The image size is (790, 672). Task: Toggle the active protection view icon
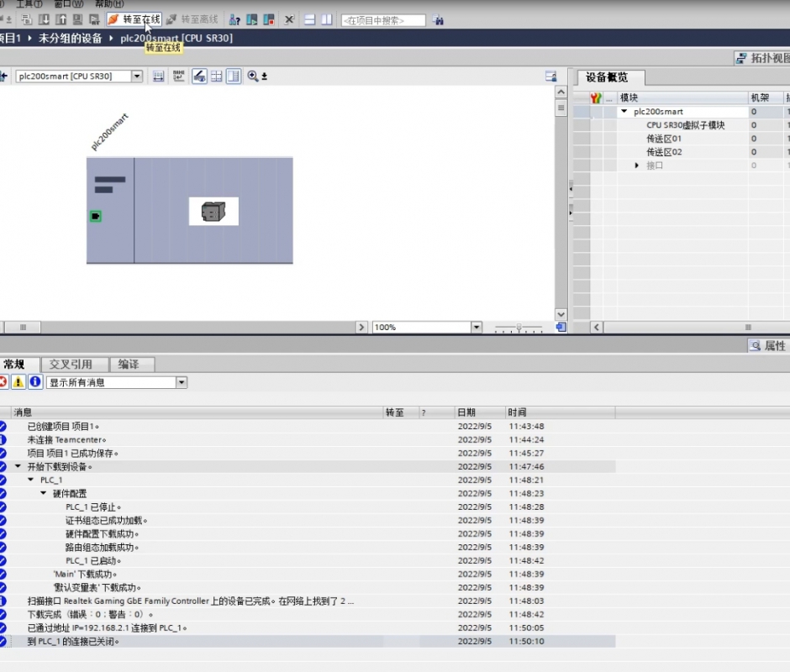pyautogui.click(x=199, y=76)
